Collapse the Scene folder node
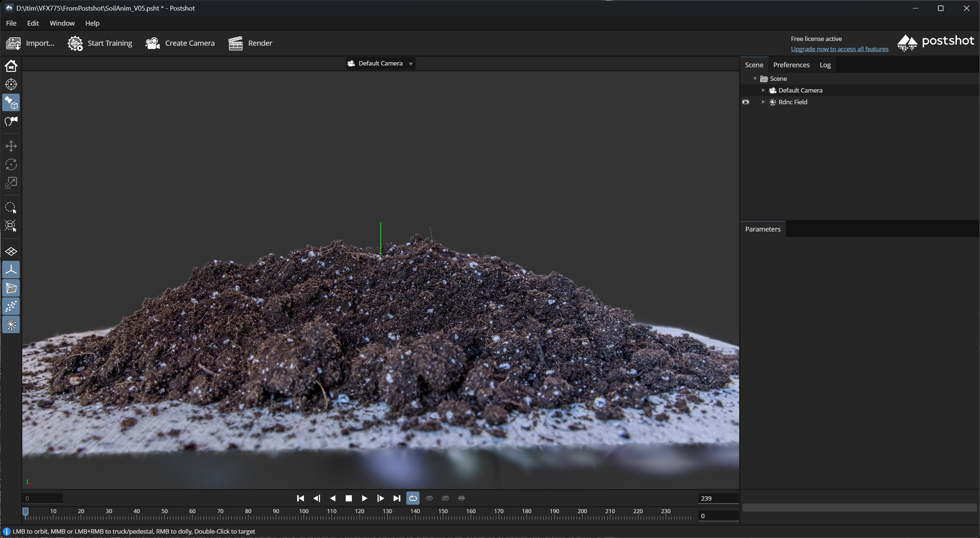Image resolution: width=980 pixels, height=538 pixels. [x=755, y=79]
